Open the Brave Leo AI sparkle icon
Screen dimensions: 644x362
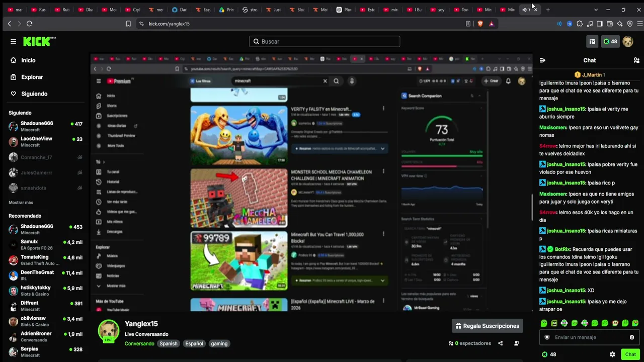point(620,24)
